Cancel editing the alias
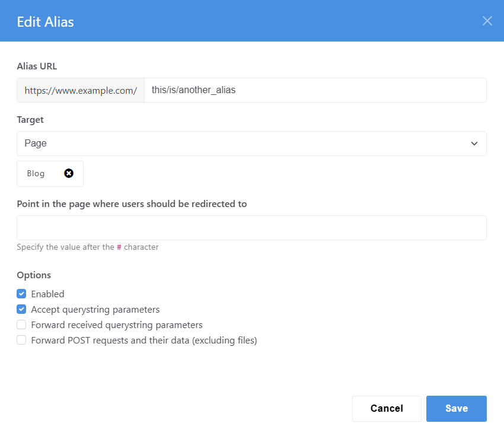 click(x=387, y=408)
